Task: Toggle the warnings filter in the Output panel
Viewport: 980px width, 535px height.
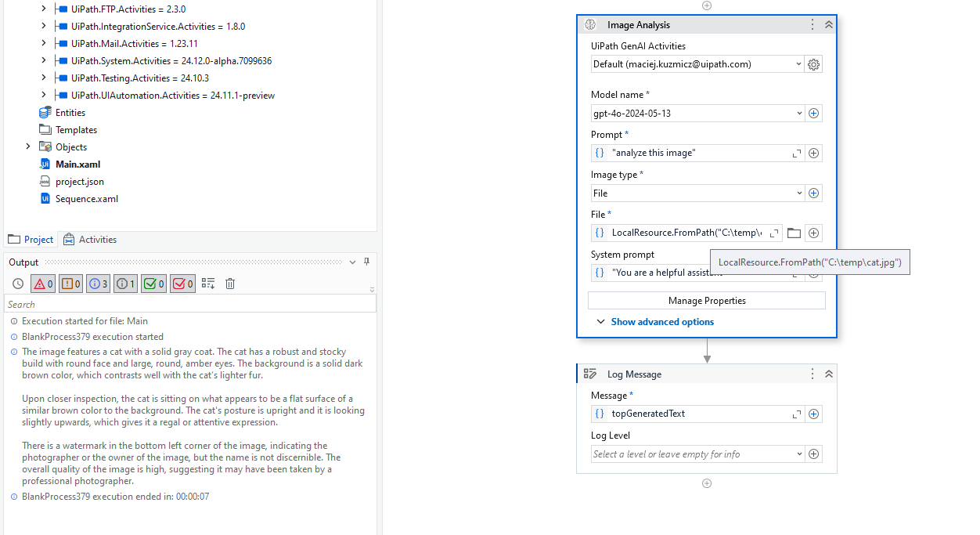Action: pos(70,283)
